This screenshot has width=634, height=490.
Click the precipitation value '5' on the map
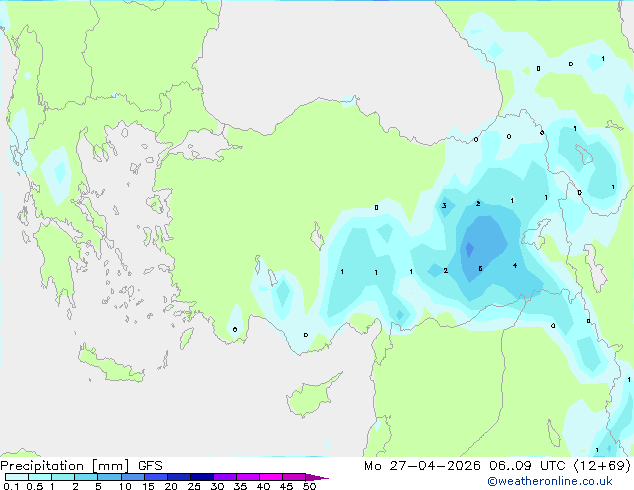click(x=480, y=268)
